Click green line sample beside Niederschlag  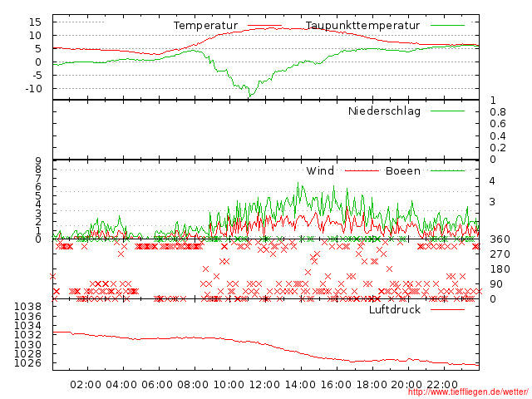[447, 111]
